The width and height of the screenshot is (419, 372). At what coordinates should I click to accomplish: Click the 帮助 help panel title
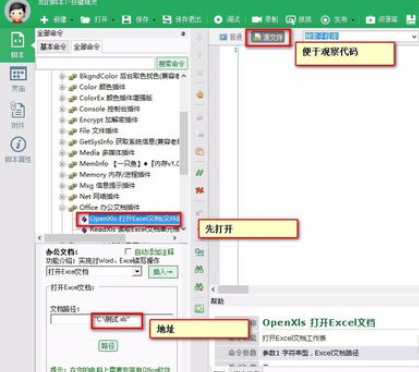click(217, 301)
